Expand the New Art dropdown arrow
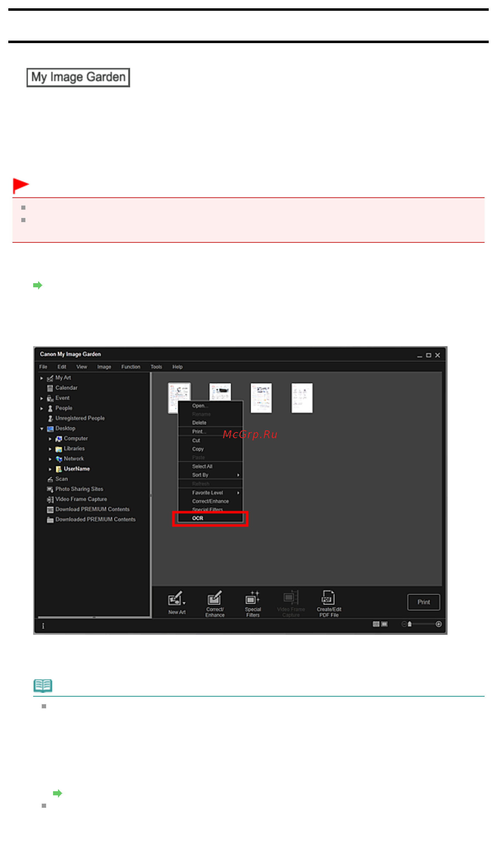Viewport: 497px width, 868px height. (184, 603)
